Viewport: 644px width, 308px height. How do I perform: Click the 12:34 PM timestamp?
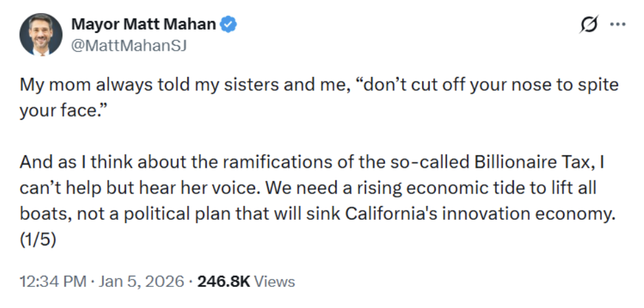(x=53, y=282)
